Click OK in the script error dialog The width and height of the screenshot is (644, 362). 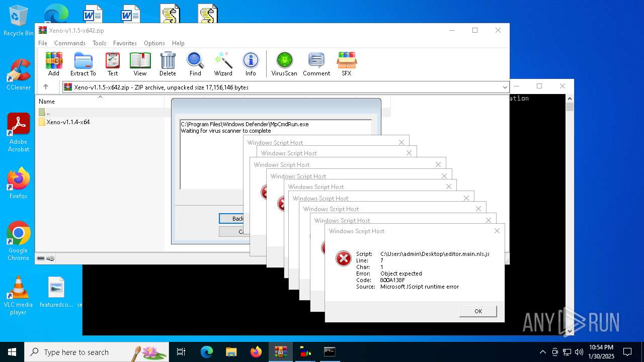478,311
